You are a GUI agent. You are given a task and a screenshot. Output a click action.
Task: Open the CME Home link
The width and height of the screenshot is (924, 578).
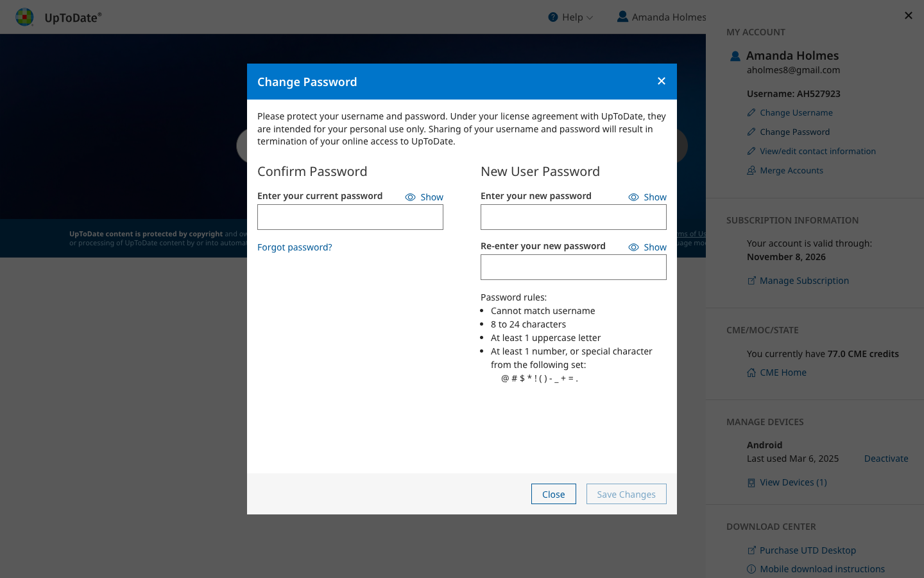783,372
